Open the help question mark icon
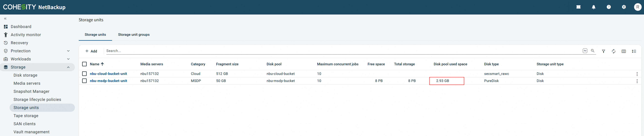 pos(609,7)
